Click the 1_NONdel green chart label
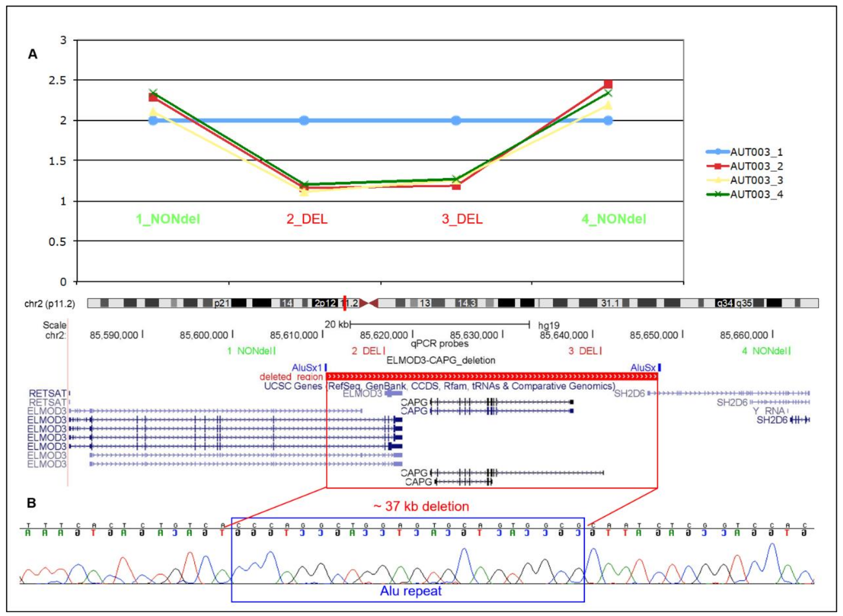Screen dimensions: 843x616 click(168, 219)
